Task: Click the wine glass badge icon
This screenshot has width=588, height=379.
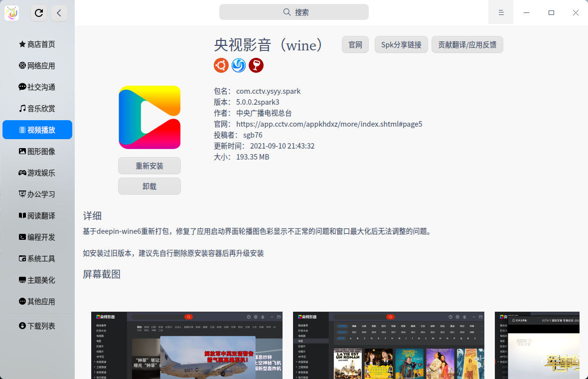Action: click(256, 65)
